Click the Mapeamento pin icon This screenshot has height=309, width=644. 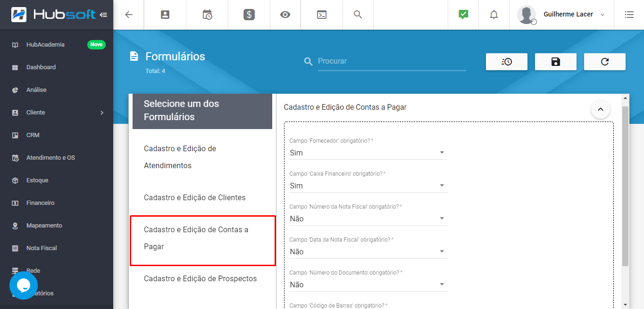[x=15, y=226]
